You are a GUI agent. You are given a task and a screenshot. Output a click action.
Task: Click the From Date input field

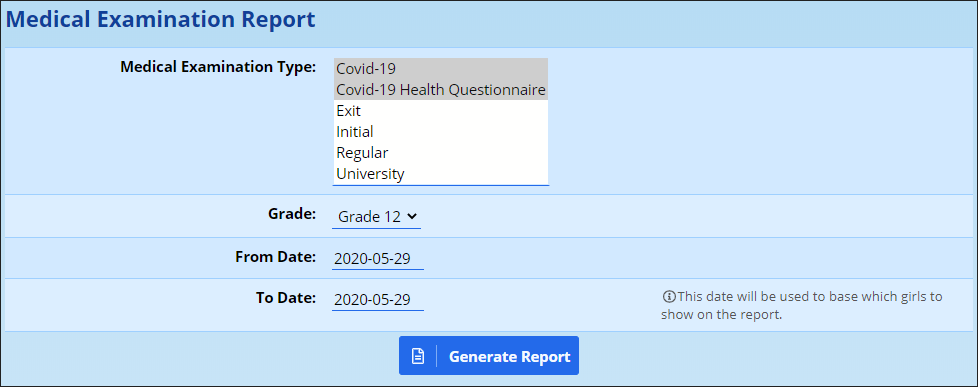[x=378, y=258]
